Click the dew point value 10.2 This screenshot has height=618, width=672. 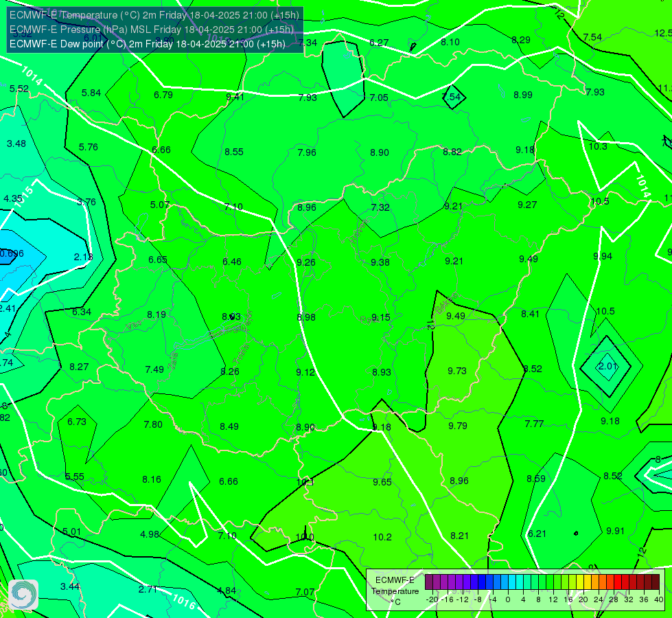pyautogui.click(x=382, y=537)
